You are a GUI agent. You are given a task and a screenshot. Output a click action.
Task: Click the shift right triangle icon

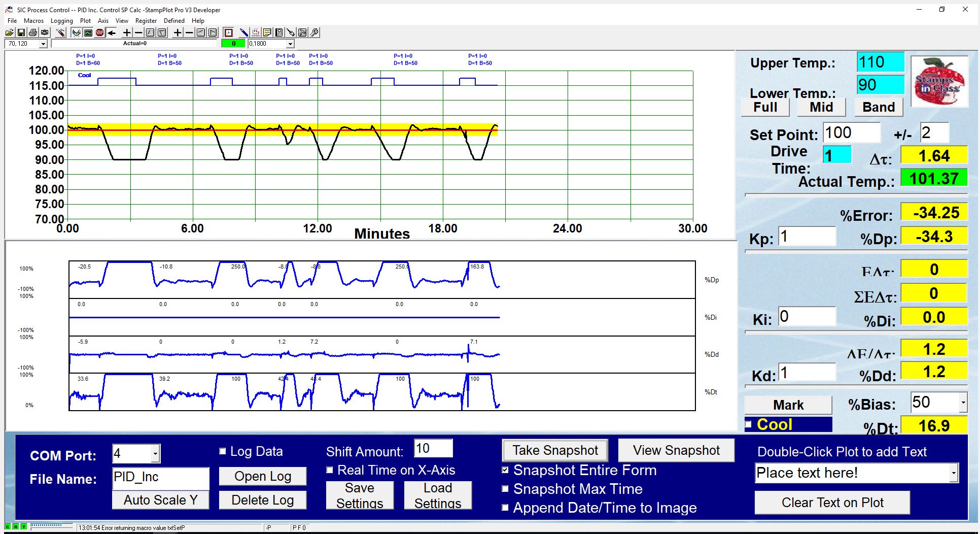click(213, 32)
